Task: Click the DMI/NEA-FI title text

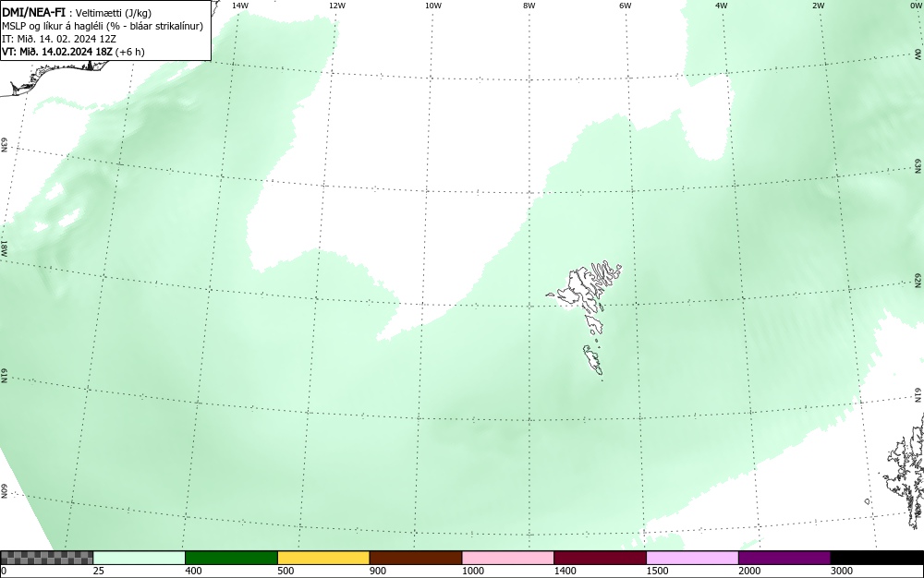Action: coord(33,12)
